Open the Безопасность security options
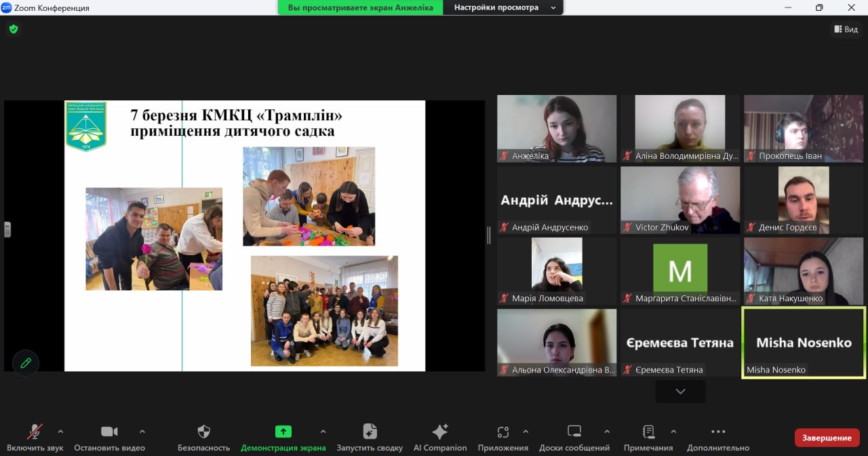Viewport: 868px width, 456px height. pos(203,438)
